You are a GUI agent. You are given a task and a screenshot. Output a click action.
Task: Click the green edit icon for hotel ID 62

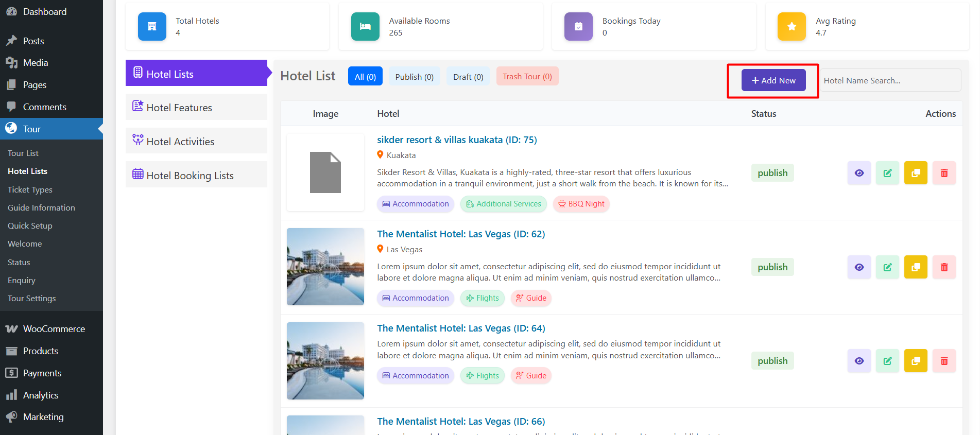point(887,267)
